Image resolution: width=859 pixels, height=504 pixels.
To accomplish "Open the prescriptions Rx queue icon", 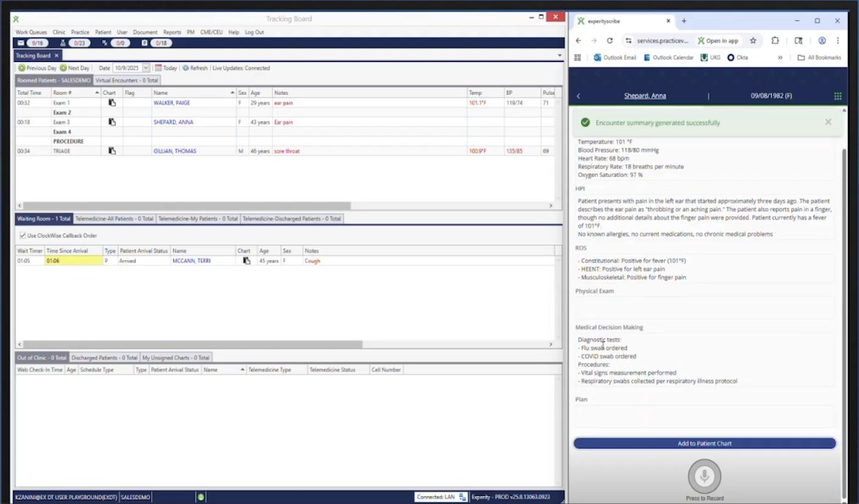I will tap(105, 43).
